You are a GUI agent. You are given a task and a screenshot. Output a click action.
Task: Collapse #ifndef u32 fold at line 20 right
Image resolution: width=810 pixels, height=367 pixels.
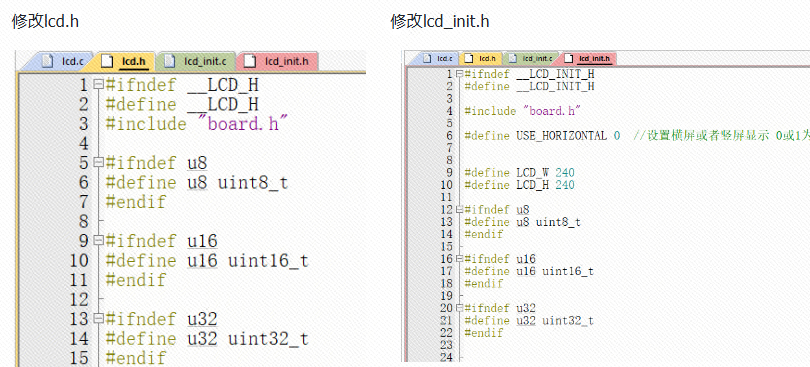[459, 308]
